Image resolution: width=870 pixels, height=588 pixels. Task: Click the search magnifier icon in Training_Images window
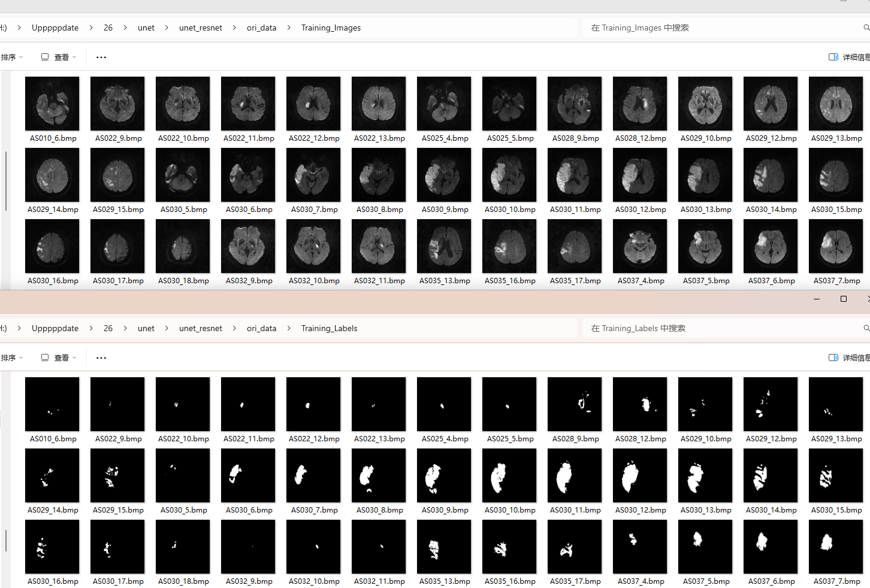point(866,28)
